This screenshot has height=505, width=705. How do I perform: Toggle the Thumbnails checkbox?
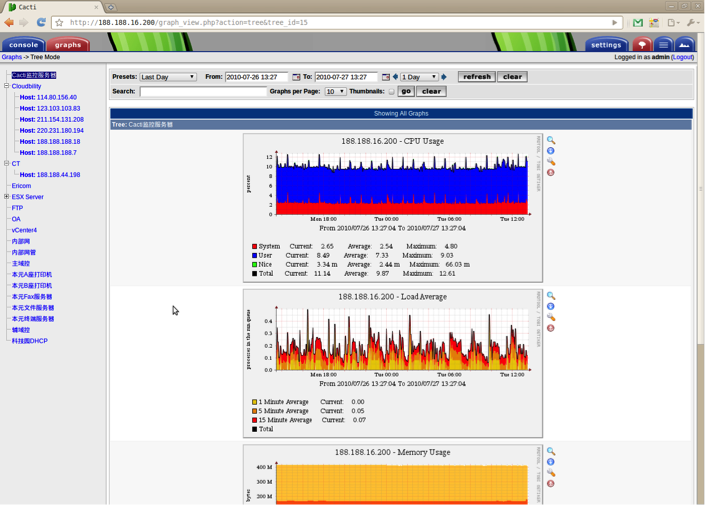click(391, 91)
